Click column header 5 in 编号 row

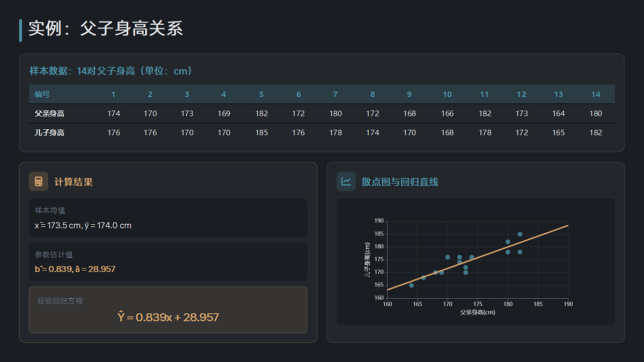[261, 94]
